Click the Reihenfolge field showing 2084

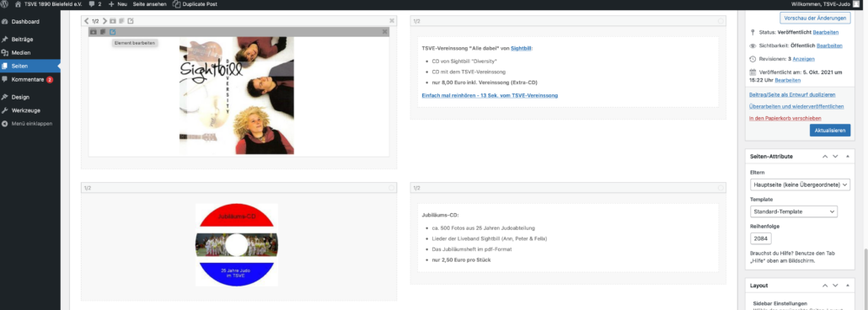click(x=761, y=238)
